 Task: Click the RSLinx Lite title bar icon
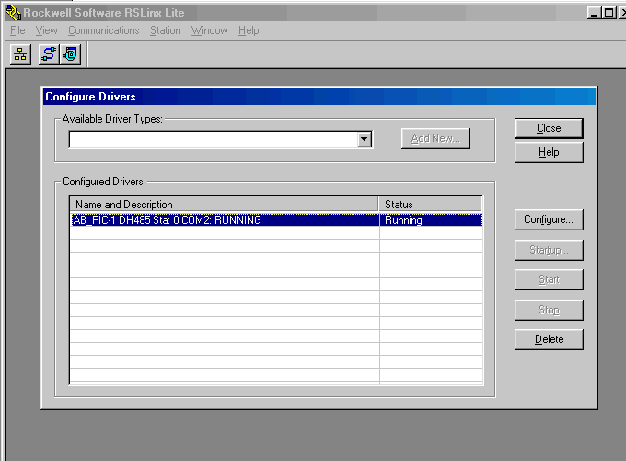pyautogui.click(x=13, y=12)
